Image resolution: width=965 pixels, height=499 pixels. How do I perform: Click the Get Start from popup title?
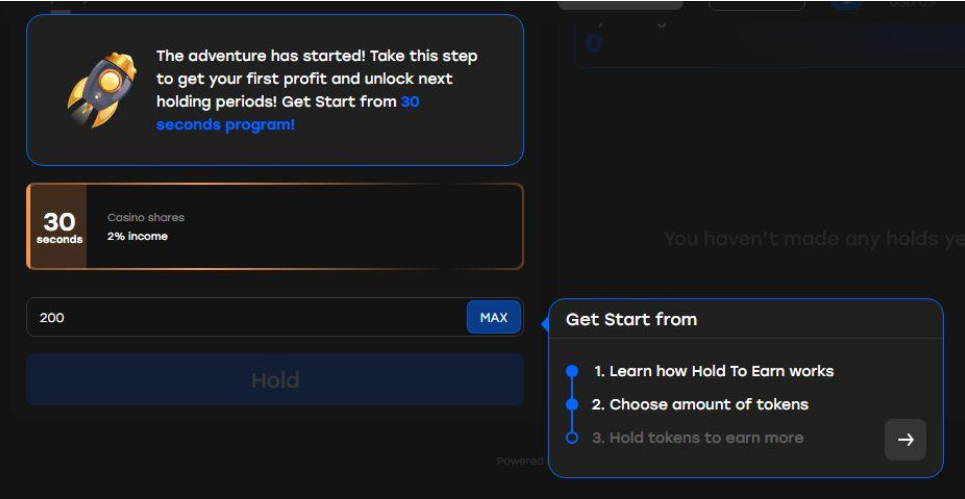(631, 320)
